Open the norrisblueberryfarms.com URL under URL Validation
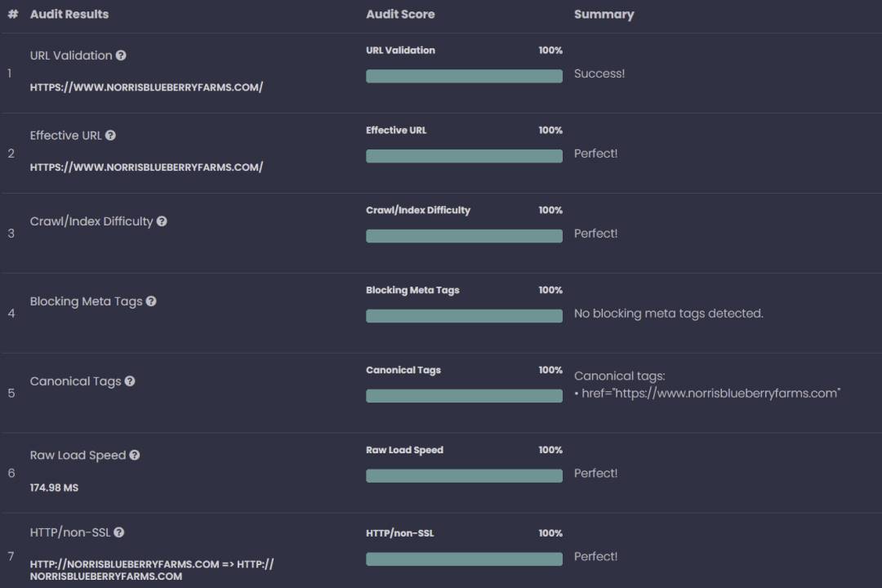882x588 pixels. pos(145,87)
